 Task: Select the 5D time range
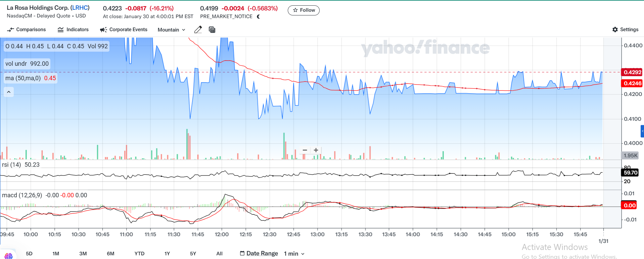point(29,254)
